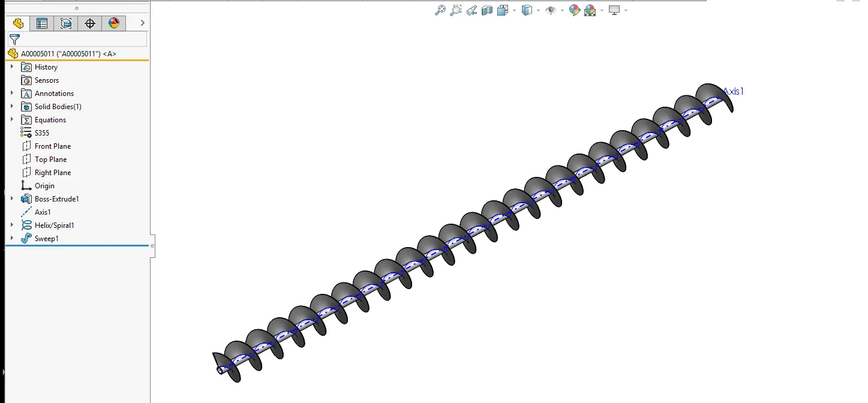
Task: Open the Apply Scene dropdown arrow
Action: pos(602,10)
